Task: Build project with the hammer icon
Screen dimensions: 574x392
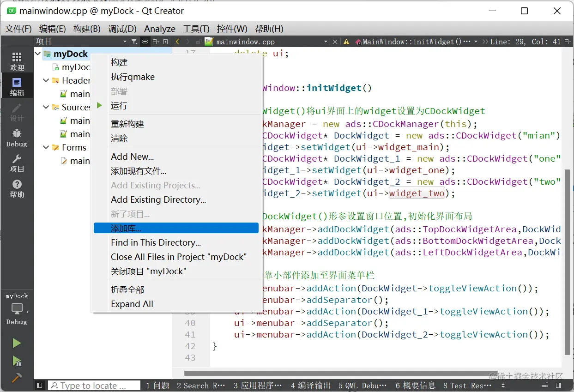Action: click(x=17, y=377)
